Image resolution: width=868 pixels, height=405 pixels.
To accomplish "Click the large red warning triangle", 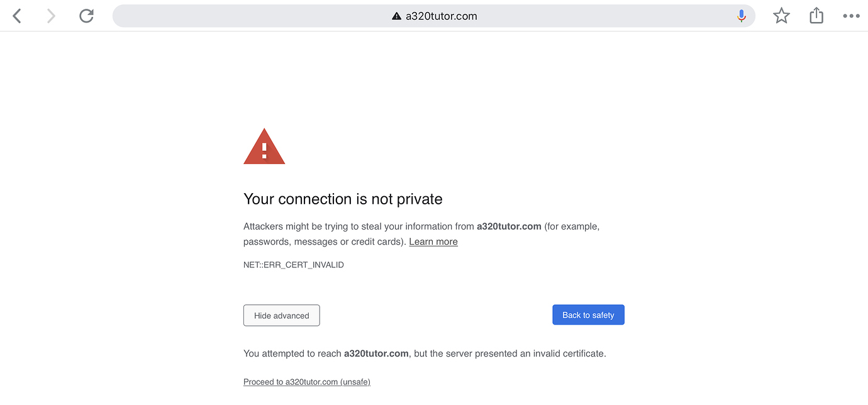I will (x=264, y=147).
